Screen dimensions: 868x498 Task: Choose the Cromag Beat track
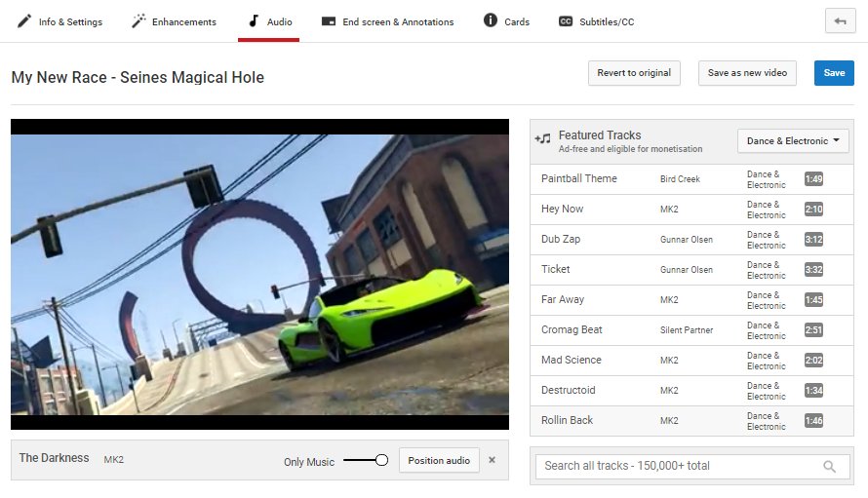pyautogui.click(x=691, y=329)
